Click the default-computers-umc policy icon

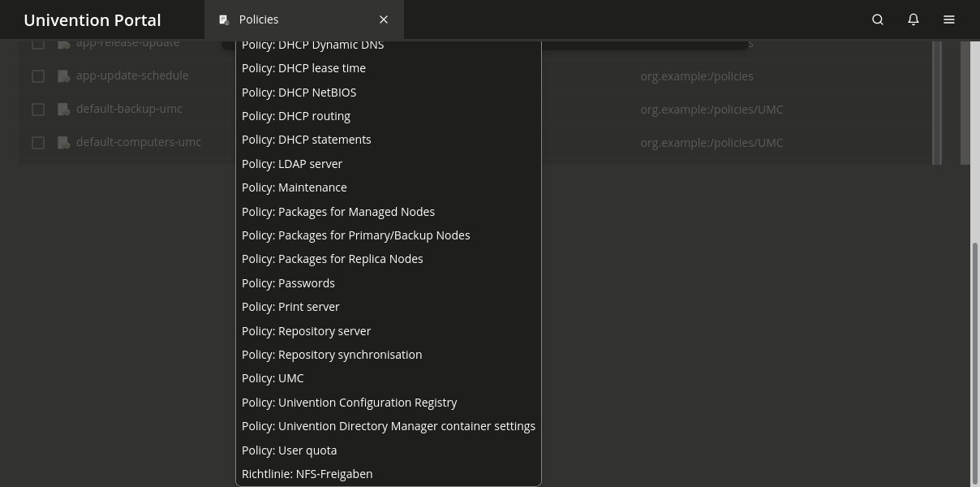pos(64,143)
